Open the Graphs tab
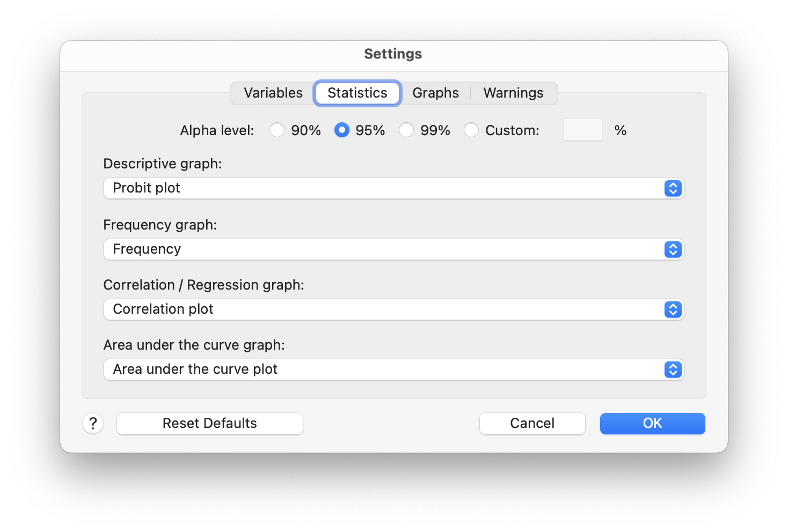Screen dimensions: 788x532 (x=435, y=93)
